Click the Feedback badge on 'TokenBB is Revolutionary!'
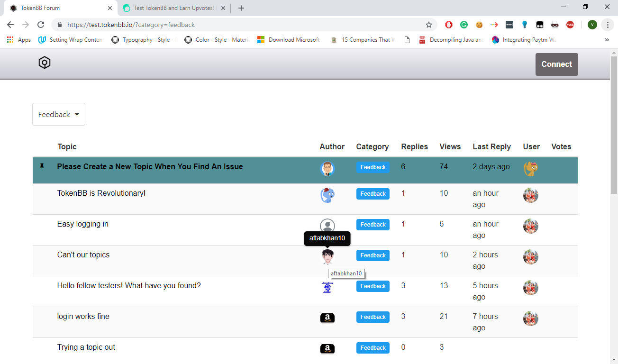Screen dimensions: 618x364 point(373,194)
